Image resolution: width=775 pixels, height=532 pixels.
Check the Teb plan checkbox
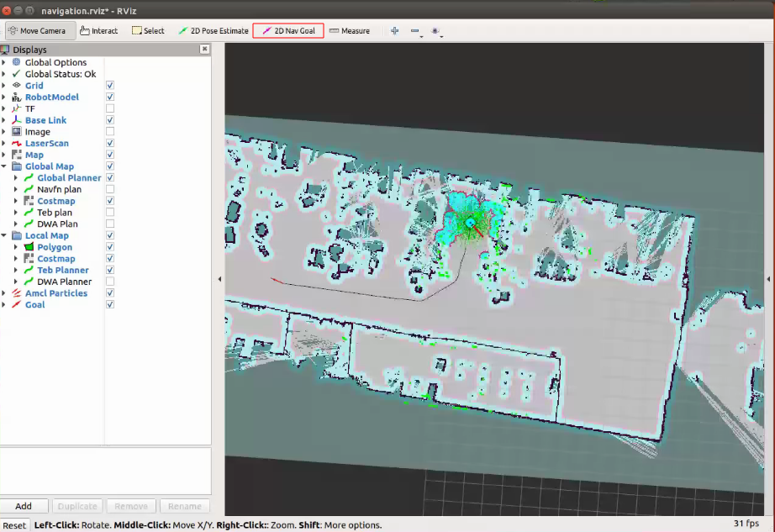[110, 213]
